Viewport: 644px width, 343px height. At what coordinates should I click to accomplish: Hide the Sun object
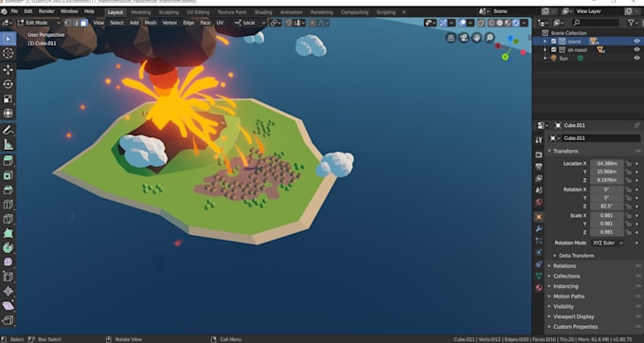(x=636, y=59)
